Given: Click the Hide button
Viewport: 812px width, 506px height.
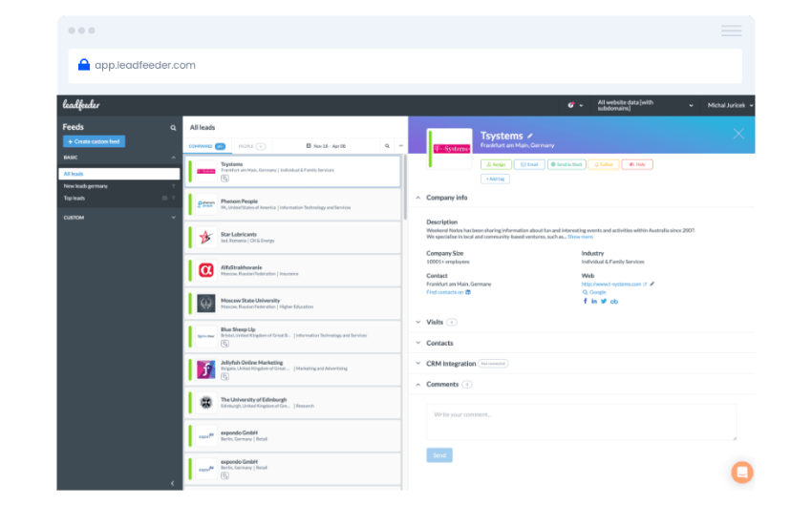Looking at the screenshot, I should click(637, 164).
